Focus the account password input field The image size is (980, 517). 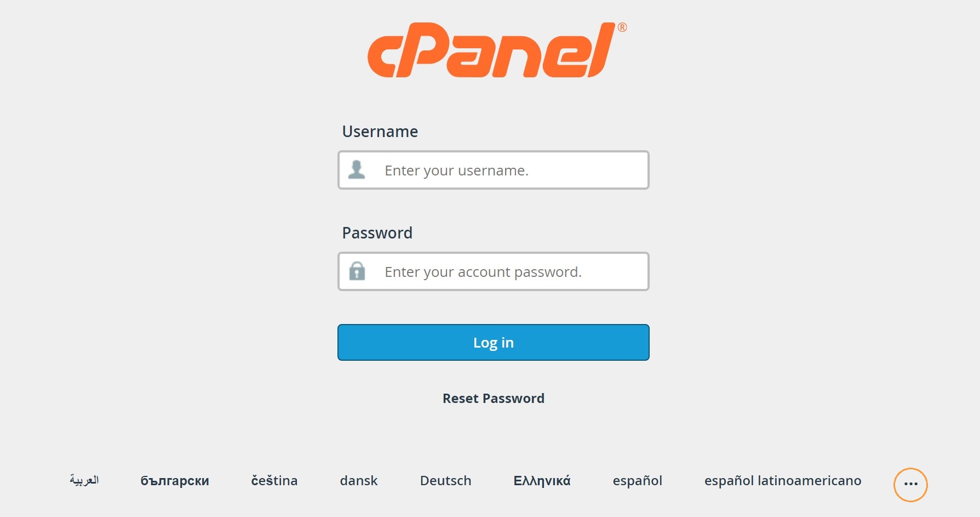(x=494, y=271)
